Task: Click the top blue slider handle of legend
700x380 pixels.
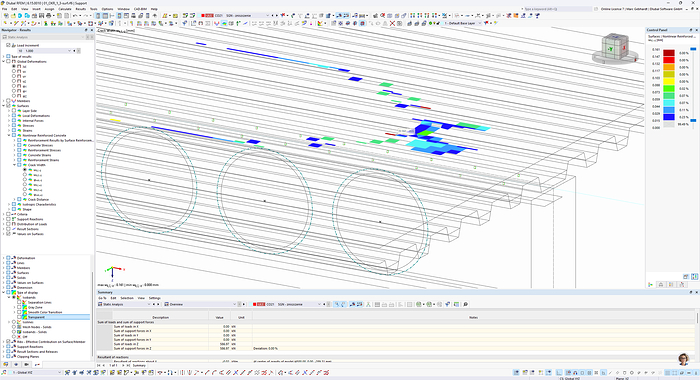Action: tap(693, 49)
